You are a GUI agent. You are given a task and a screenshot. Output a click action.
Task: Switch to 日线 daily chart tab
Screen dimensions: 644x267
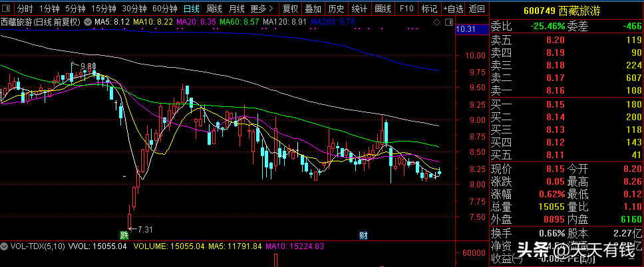pyautogui.click(x=192, y=8)
